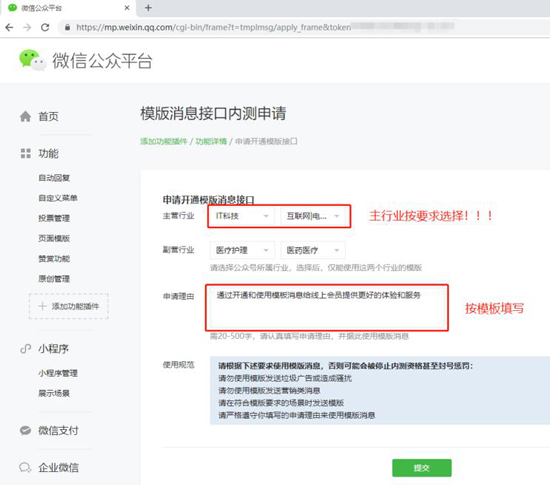550x485 pixels.
Task: Open 企业微信 in the sidebar
Action: pyautogui.click(x=58, y=467)
